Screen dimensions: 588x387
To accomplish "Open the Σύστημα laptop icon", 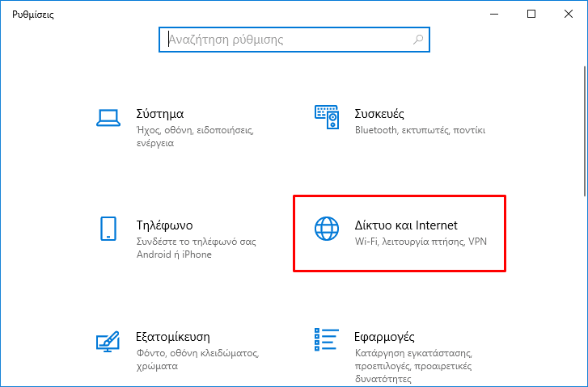I will [108, 118].
